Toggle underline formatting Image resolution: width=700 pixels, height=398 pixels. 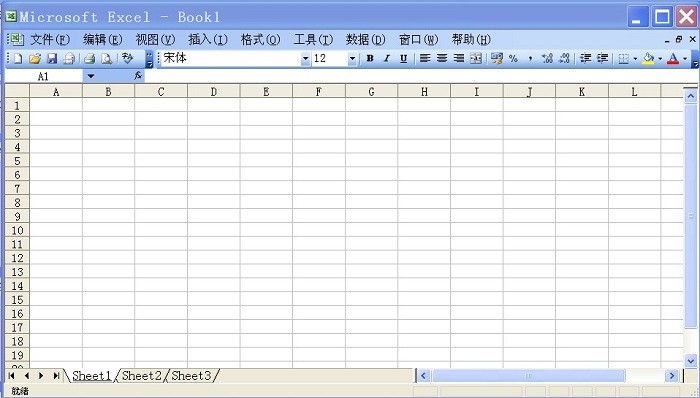(x=404, y=58)
